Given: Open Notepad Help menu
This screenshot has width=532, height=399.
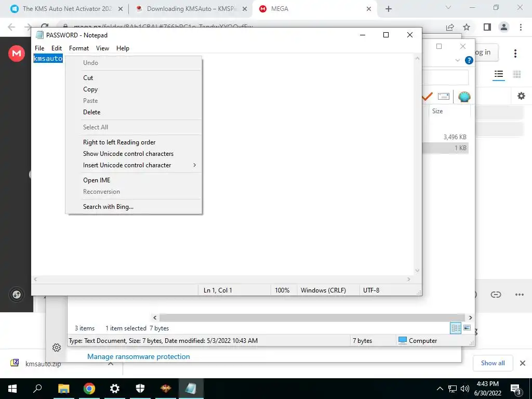Looking at the screenshot, I should tap(123, 48).
